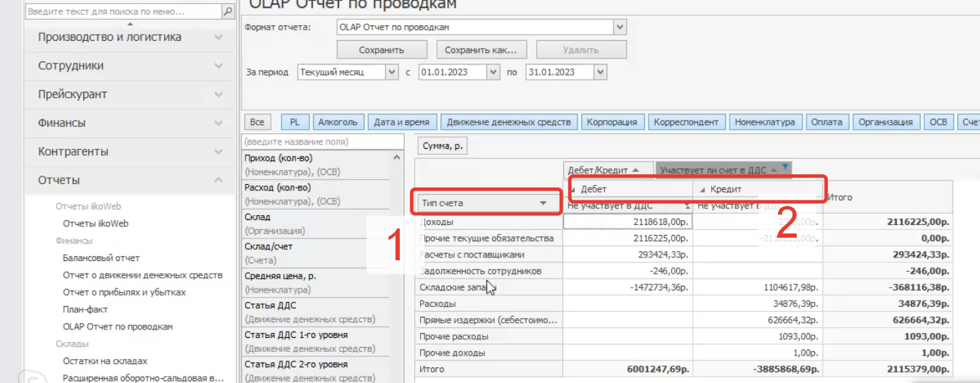Click the filter funnel icon on Участвует ли счет в ДДС
The image size is (980, 383).
click(x=784, y=167)
